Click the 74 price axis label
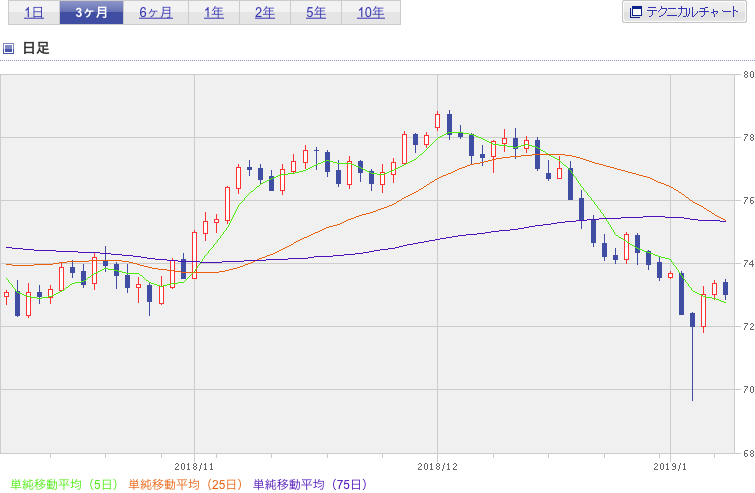755x493 pixels. 749,264
